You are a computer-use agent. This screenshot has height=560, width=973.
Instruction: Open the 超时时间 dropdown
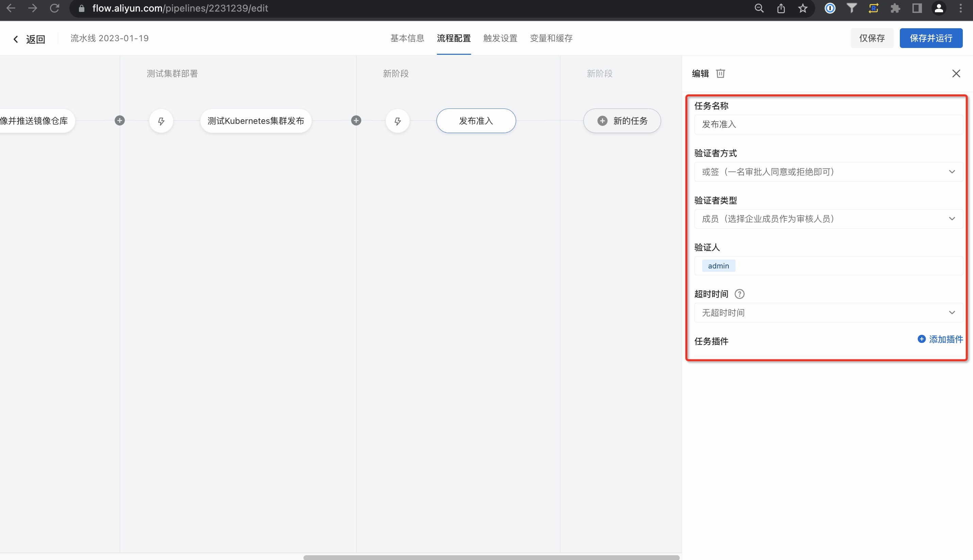point(828,313)
